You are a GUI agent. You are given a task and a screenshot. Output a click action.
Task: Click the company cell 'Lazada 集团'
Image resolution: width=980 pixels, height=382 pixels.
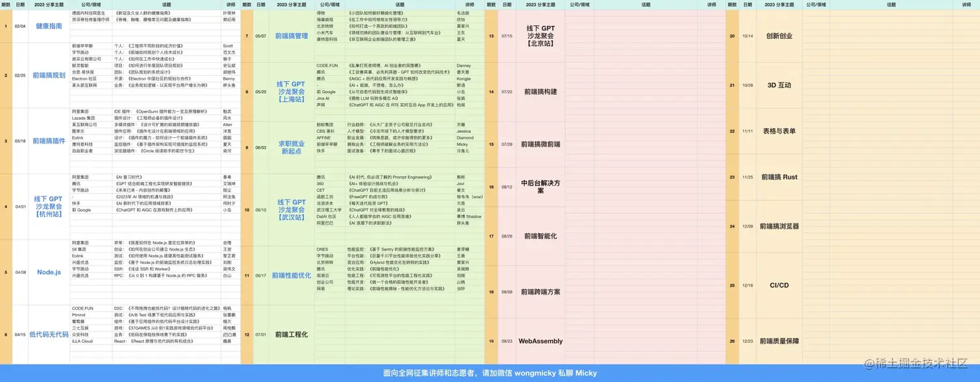pyautogui.click(x=91, y=118)
